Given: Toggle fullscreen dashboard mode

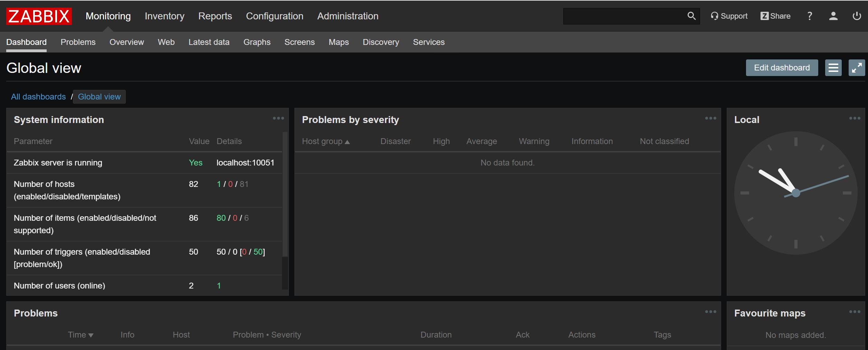Looking at the screenshot, I should (x=857, y=68).
